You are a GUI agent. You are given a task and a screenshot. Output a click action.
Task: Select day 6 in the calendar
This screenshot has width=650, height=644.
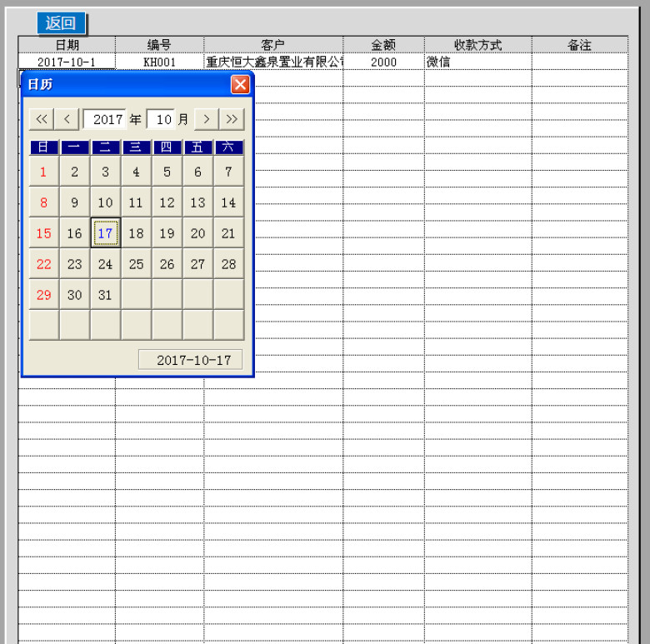(x=197, y=171)
